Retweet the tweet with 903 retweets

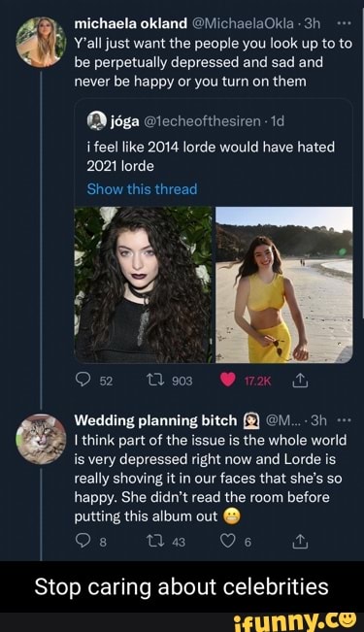pos(154,381)
